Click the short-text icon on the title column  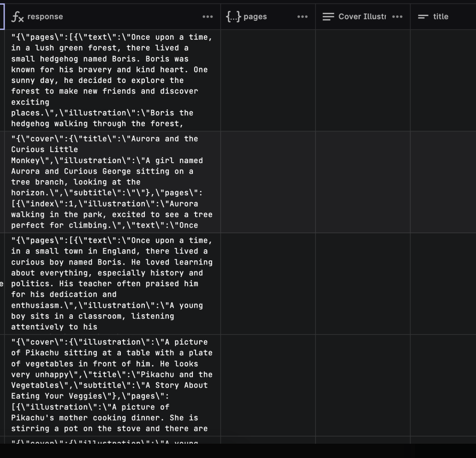click(x=423, y=17)
